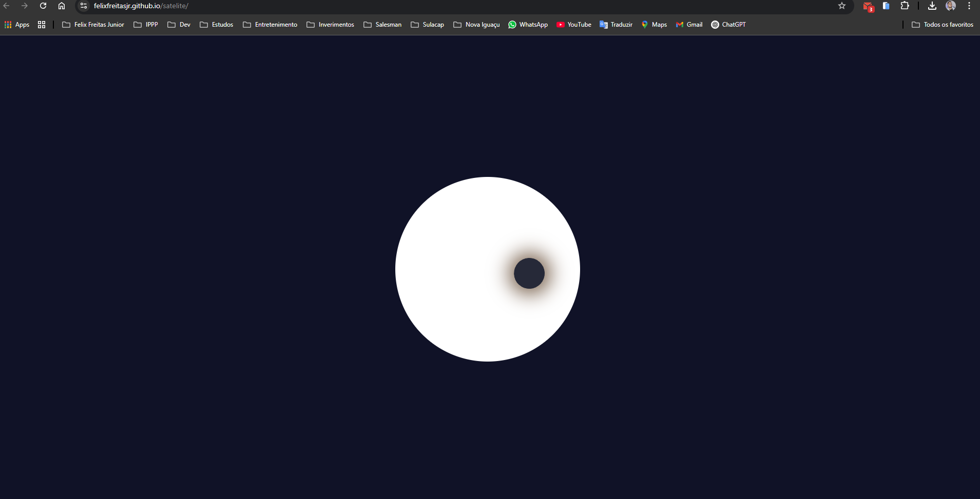
Task: Open the Salesman bookmark folder
Action: click(x=382, y=25)
